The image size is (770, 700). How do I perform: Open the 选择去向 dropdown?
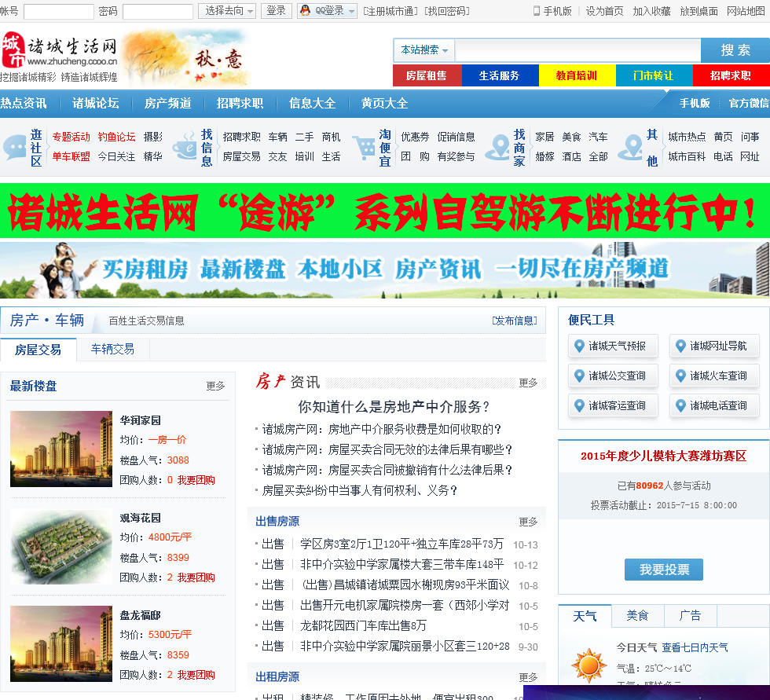227,11
